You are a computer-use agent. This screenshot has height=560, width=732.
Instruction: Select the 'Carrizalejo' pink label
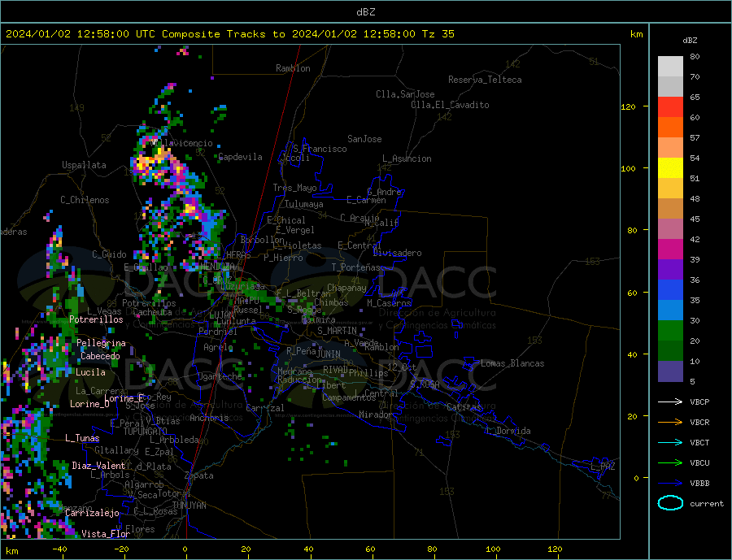[x=92, y=514]
